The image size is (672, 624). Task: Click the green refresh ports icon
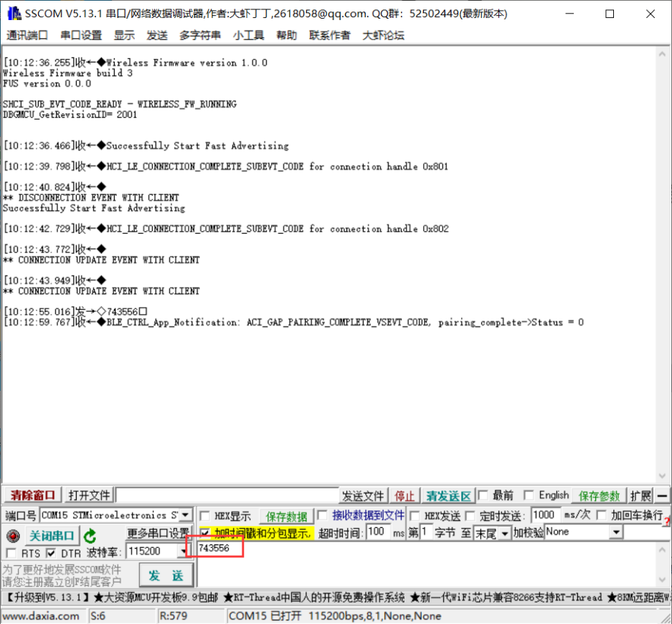coord(90,536)
